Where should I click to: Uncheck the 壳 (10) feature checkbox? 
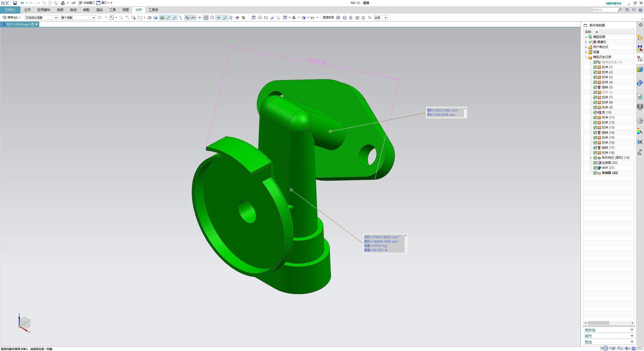click(x=595, y=112)
